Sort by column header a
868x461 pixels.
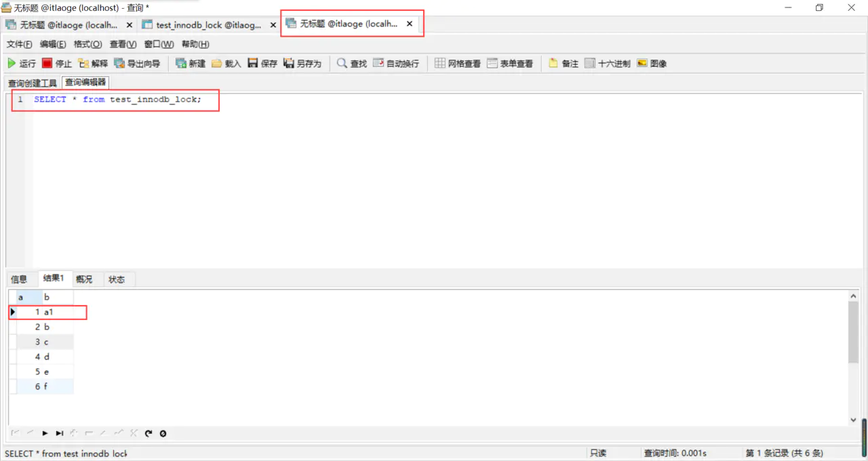28,297
